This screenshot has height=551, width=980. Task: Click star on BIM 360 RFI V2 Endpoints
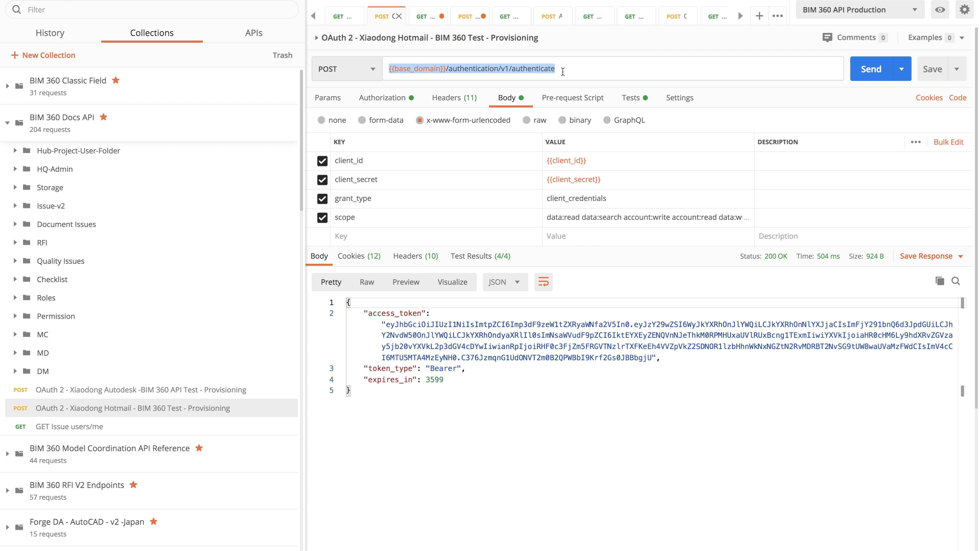point(133,484)
